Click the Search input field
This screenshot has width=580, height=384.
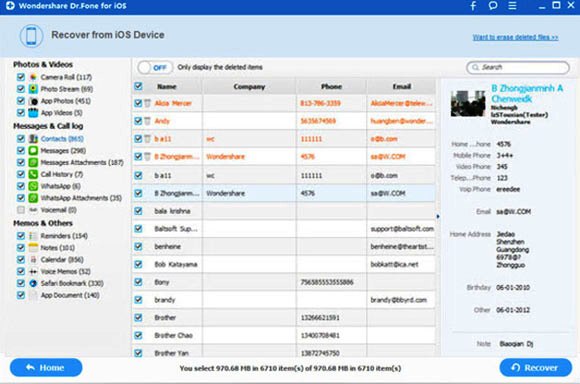tap(518, 67)
